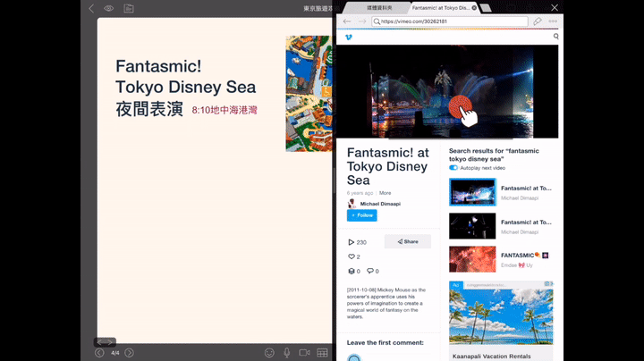Click the video camera icon
The width and height of the screenshot is (644, 361).
pos(304,353)
